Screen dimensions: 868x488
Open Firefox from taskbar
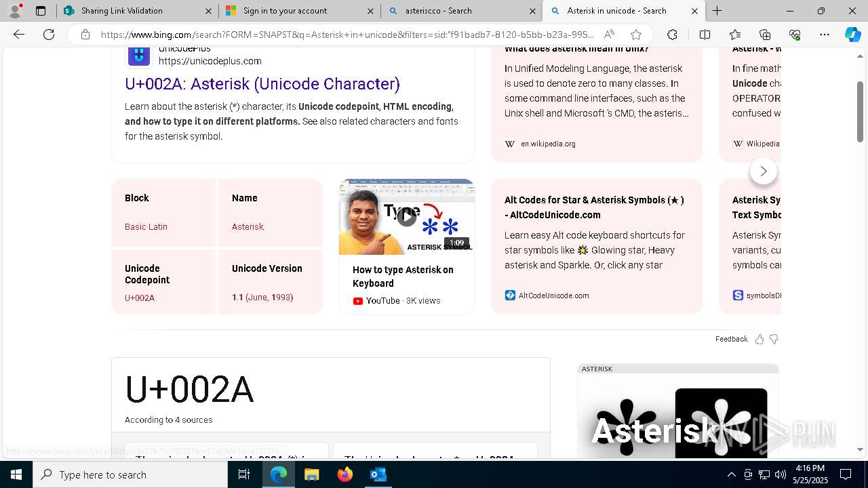(x=344, y=474)
